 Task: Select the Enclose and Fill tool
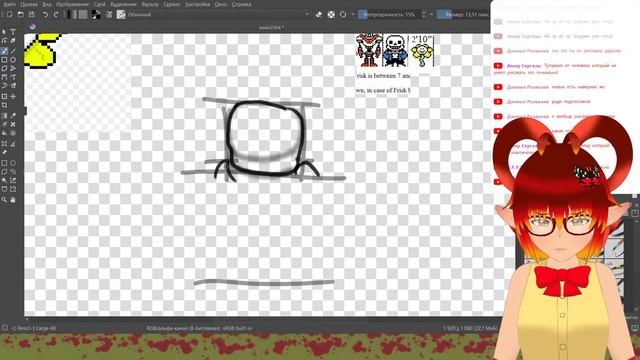(13, 133)
